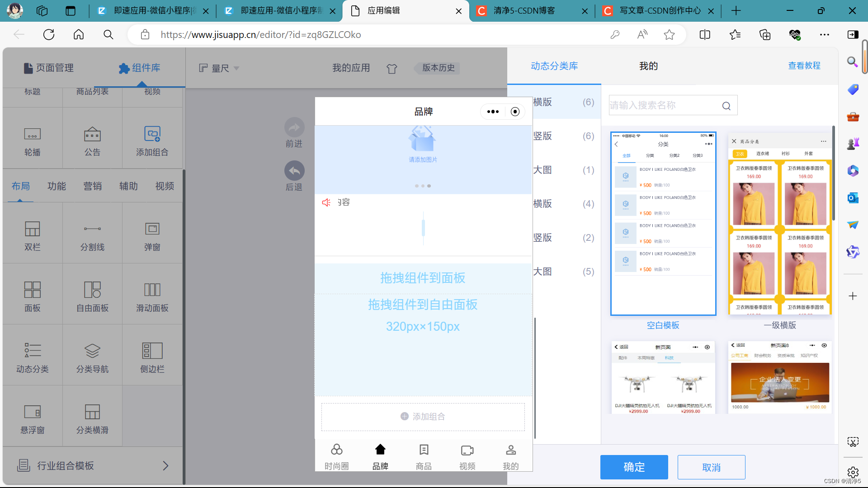The height and width of the screenshot is (488, 868).
Task: Click the 弹窗 popup component icon
Action: pos(152,229)
